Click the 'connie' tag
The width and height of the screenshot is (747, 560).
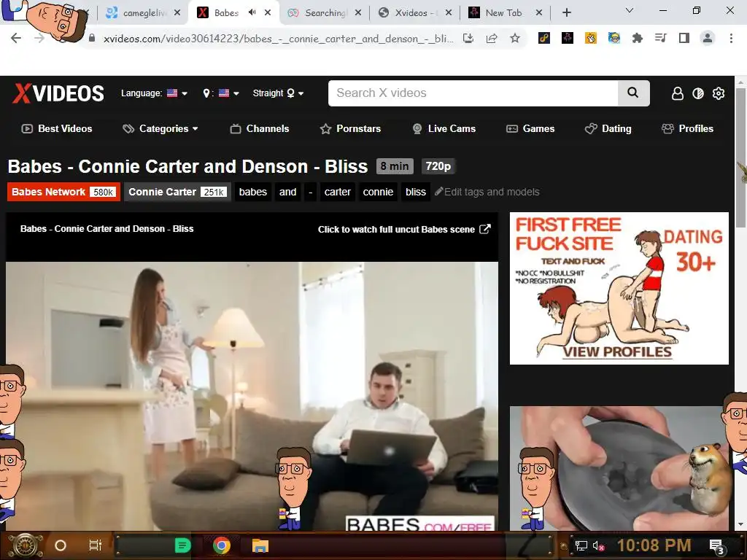[378, 192]
